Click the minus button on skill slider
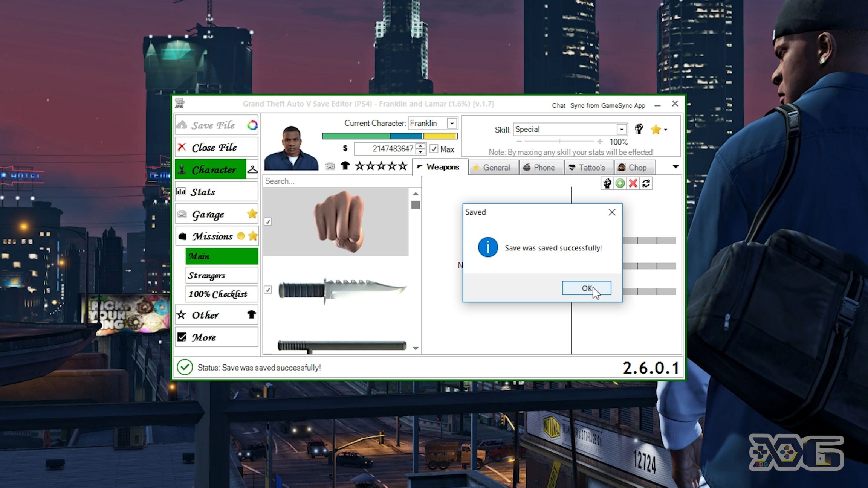This screenshot has width=868, height=488. [x=519, y=141]
